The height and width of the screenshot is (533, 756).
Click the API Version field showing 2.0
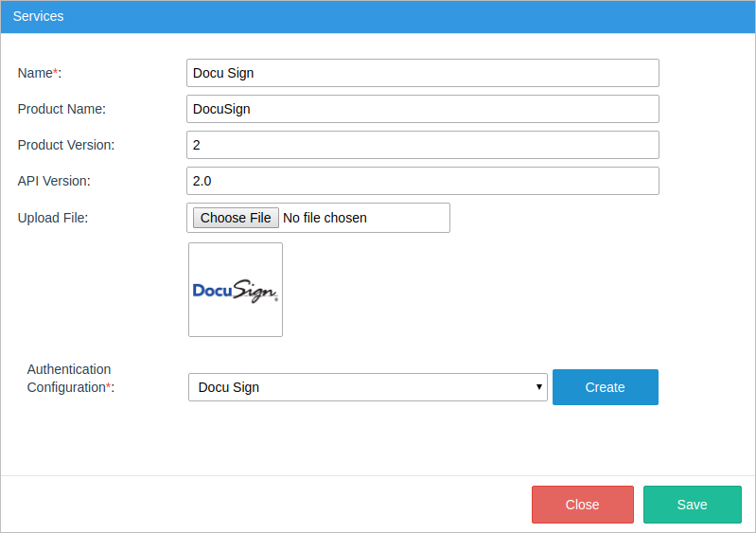click(422, 181)
